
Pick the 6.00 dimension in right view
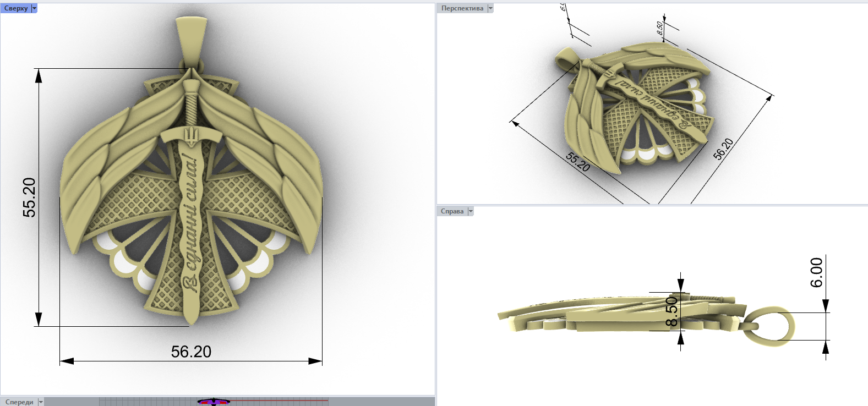coord(817,272)
